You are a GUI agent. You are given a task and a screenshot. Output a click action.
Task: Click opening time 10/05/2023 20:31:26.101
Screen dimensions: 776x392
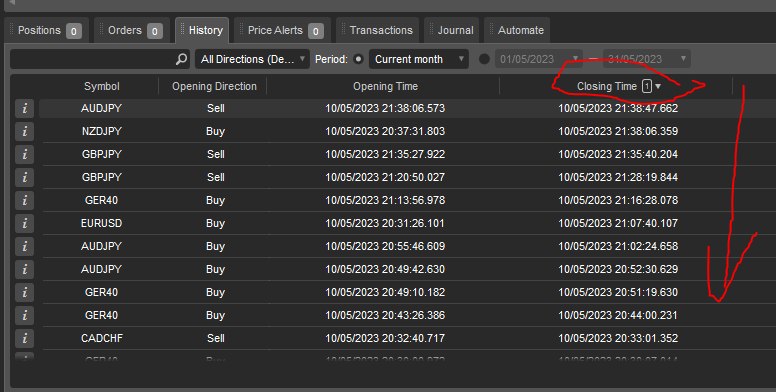point(385,223)
